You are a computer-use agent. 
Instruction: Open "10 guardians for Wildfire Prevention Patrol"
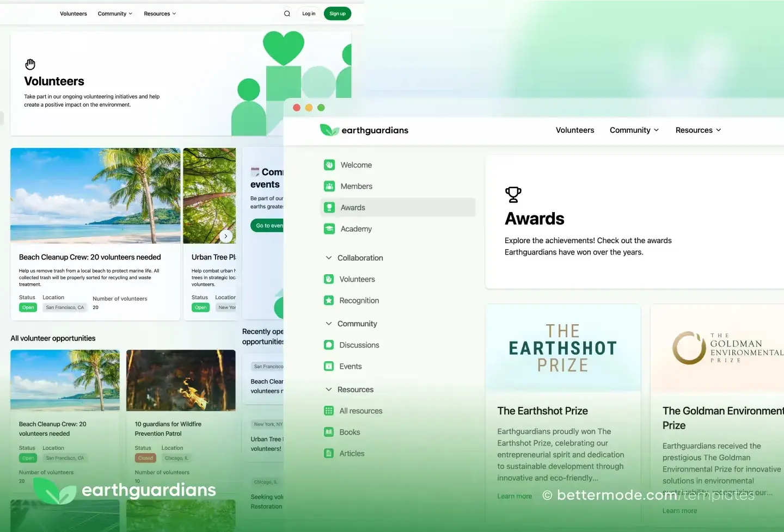coord(168,429)
